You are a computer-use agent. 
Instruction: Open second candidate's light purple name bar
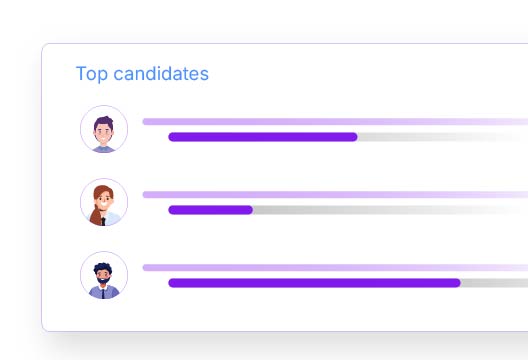335,195
